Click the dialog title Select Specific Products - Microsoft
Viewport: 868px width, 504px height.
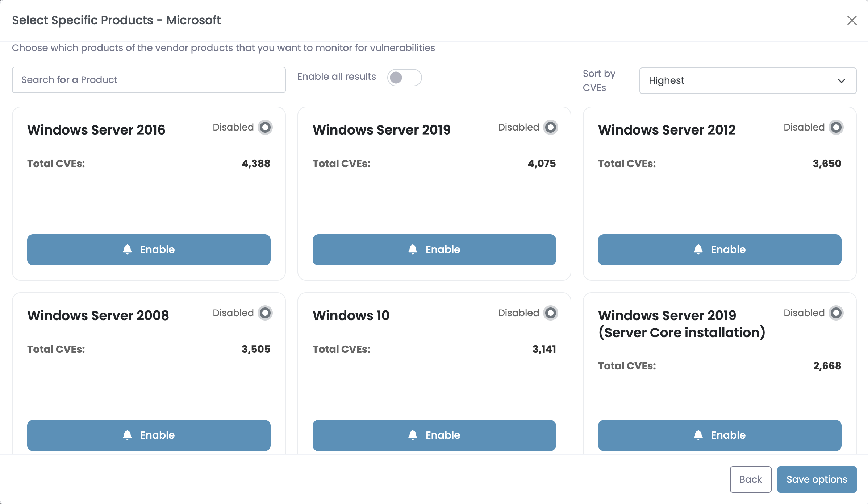pos(116,20)
